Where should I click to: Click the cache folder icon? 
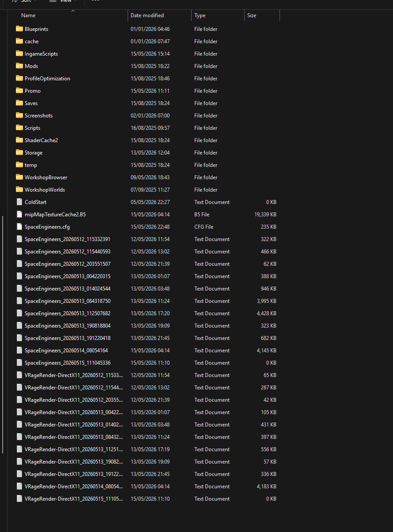(19, 41)
